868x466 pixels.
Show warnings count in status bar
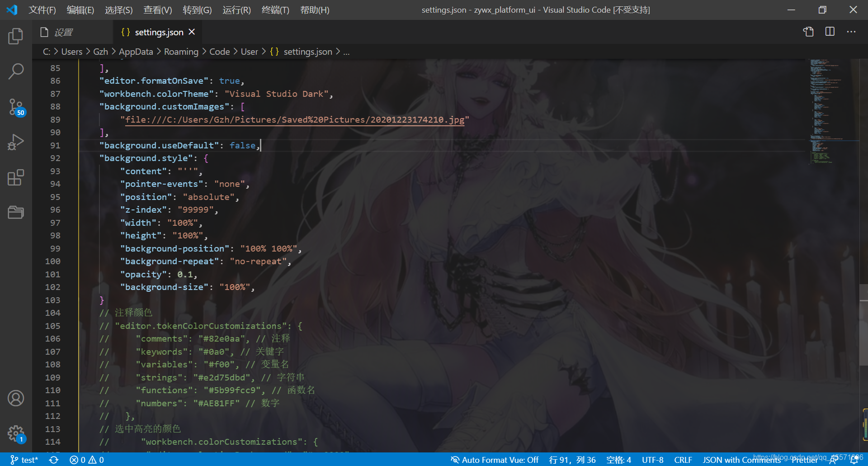[x=96, y=460]
